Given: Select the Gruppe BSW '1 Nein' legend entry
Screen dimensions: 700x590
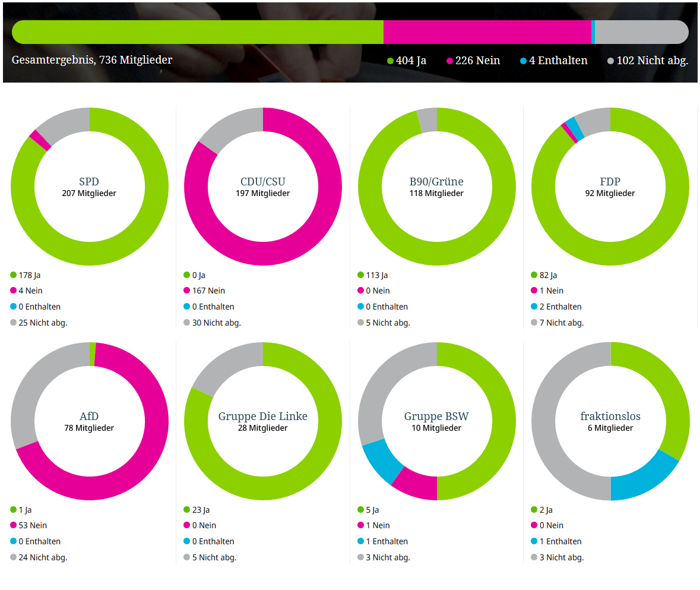Looking at the screenshot, I should tap(373, 525).
